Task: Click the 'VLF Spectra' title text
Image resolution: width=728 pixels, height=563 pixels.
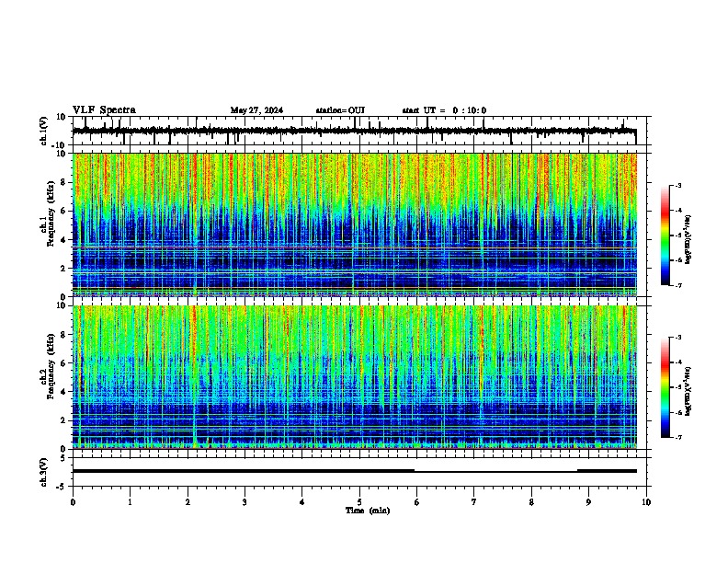Action: [x=104, y=110]
